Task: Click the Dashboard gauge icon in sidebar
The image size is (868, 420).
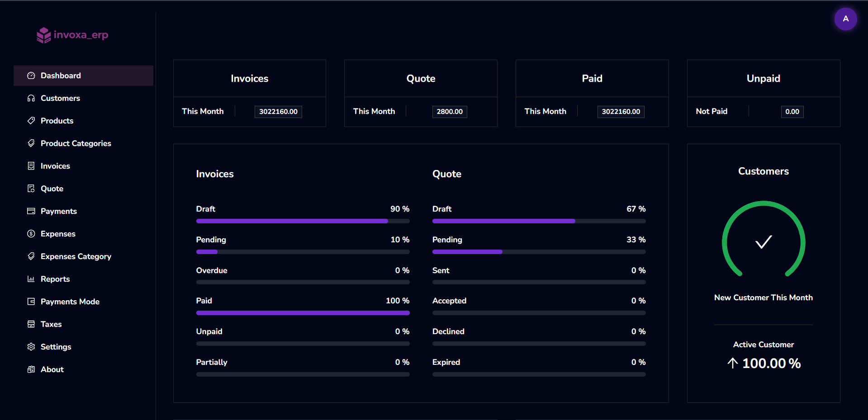Action: (31, 76)
